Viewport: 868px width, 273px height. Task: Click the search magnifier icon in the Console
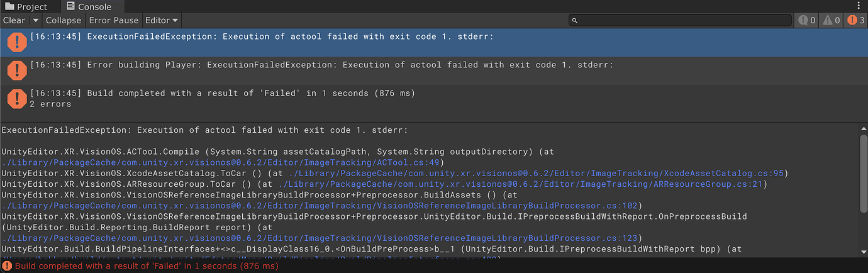coord(575,21)
